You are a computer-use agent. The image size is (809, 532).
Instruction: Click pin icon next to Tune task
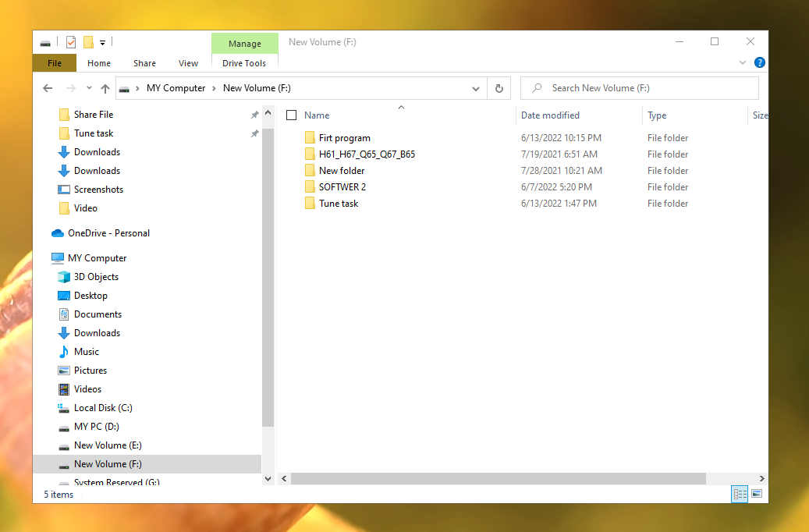254,133
